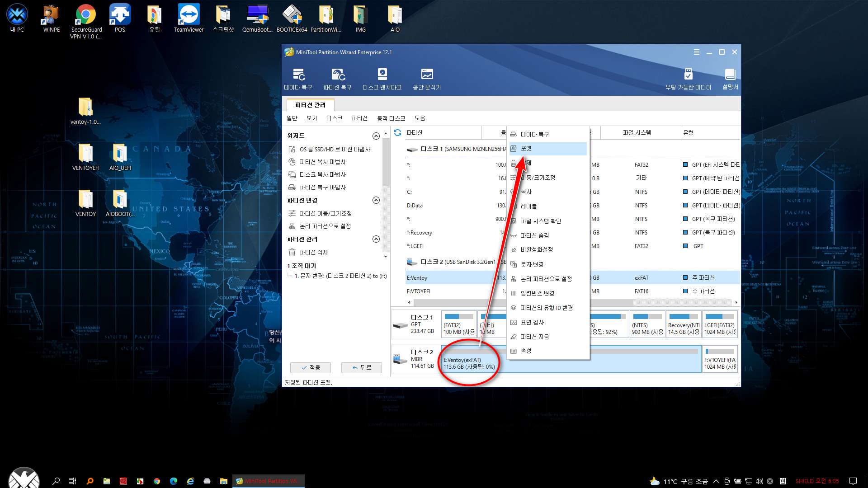The height and width of the screenshot is (488, 868).
Task: Open TeamViewer desktop shortcut
Action: click(189, 18)
